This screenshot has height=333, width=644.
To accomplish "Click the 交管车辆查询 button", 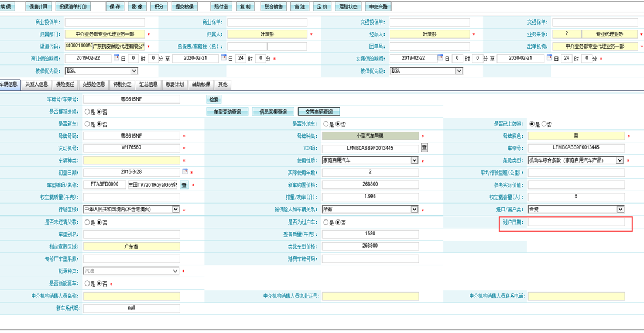I will (318, 112).
